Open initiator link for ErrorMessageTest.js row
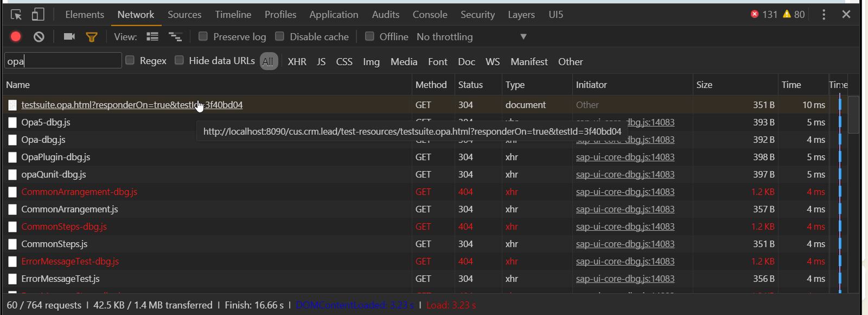Screen dimensions: 868x315 point(625,279)
